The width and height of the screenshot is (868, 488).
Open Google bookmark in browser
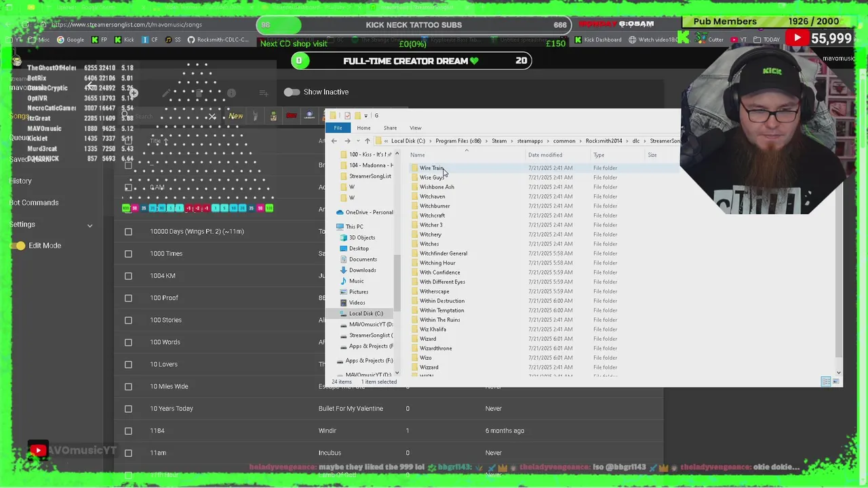71,40
